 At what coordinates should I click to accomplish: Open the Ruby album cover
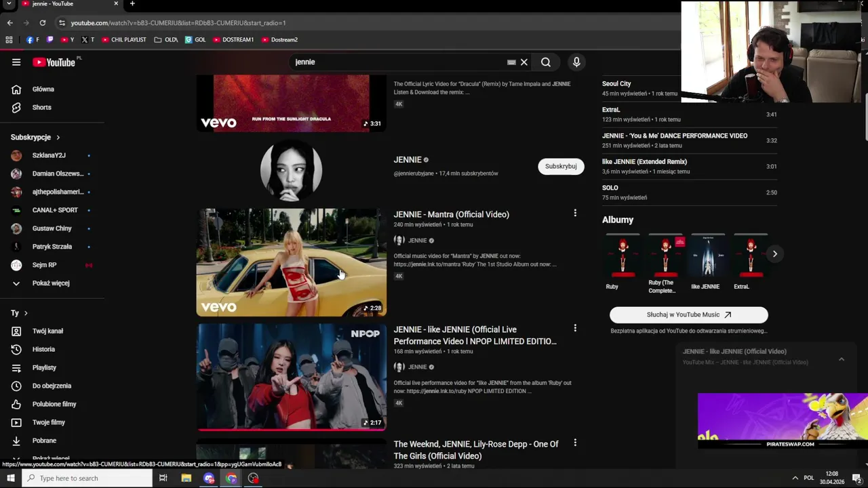[623, 257]
